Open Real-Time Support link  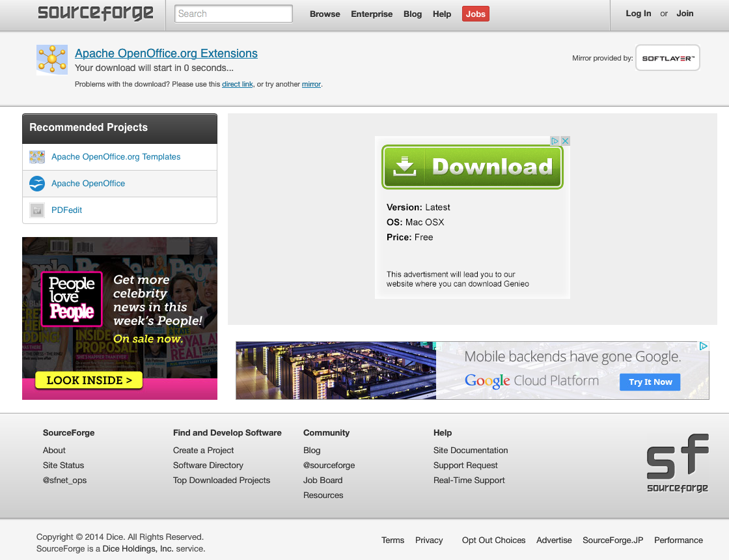(x=469, y=480)
